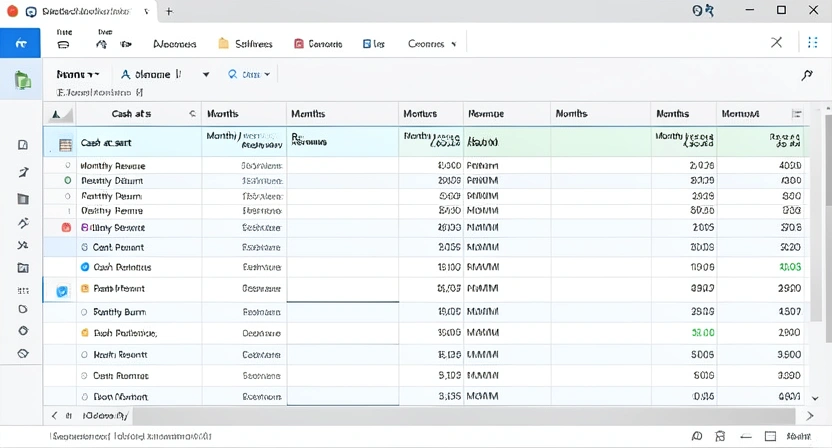This screenshot has width=832, height=448.
Task: Click the Sdahr label in the status bar
Action: (798, 436)
